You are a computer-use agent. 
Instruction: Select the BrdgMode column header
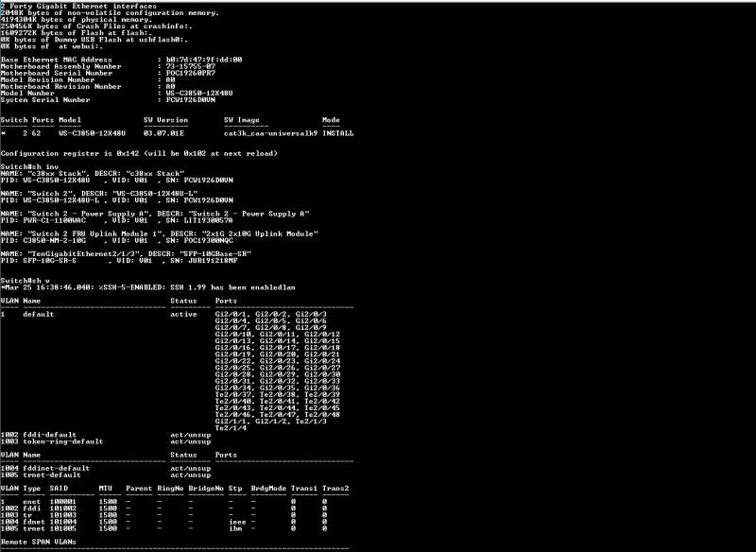pyautogui.click(x=268, y=489)
